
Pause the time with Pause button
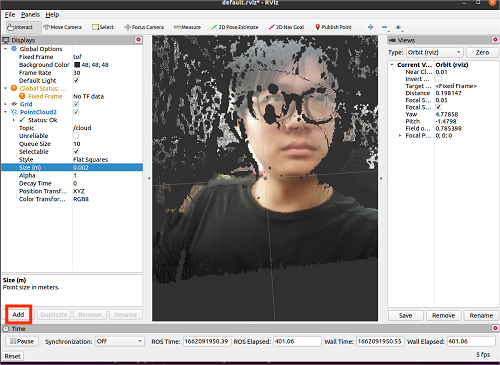[x=22, y=341]
